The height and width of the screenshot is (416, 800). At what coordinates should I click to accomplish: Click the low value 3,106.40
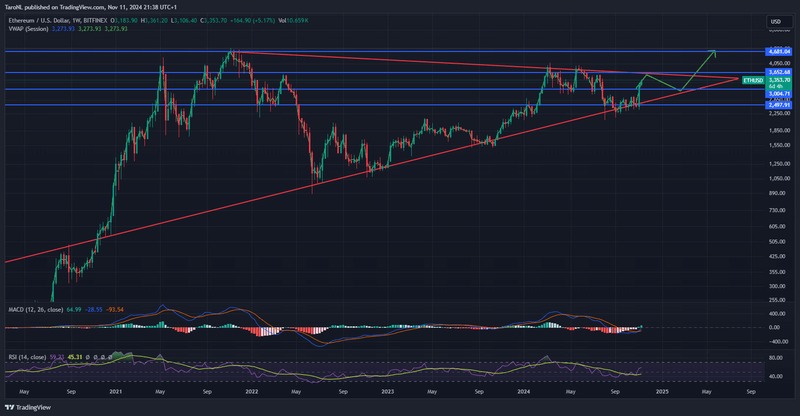[185, 20]
